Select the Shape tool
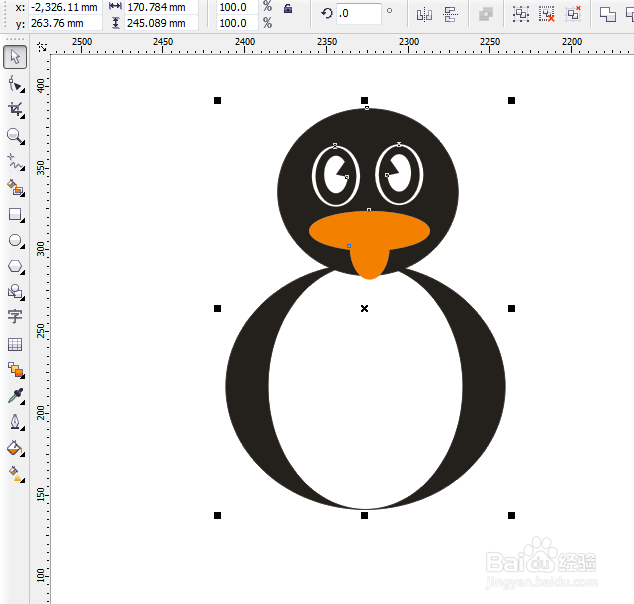The width and height of the screenshot is (634, 604). click(x=15, y=84)
